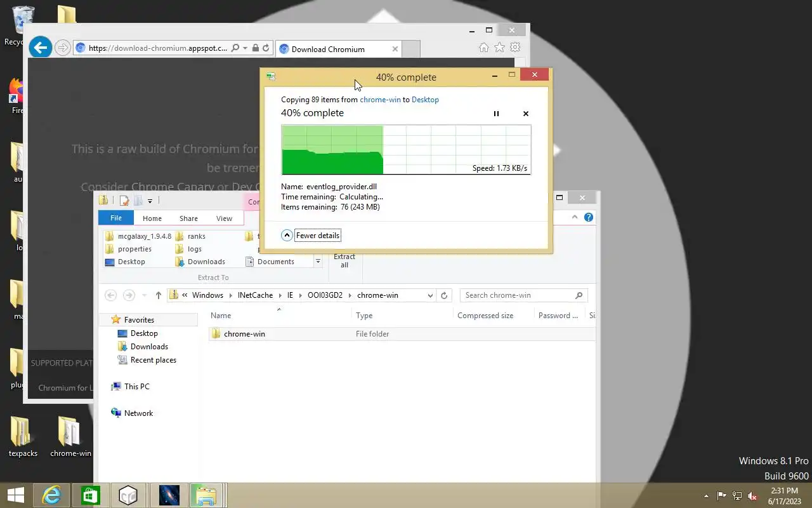Open Favorites in navigation pane
The height and width of the screenshot is (508, 812).
[x=139, y=320]
